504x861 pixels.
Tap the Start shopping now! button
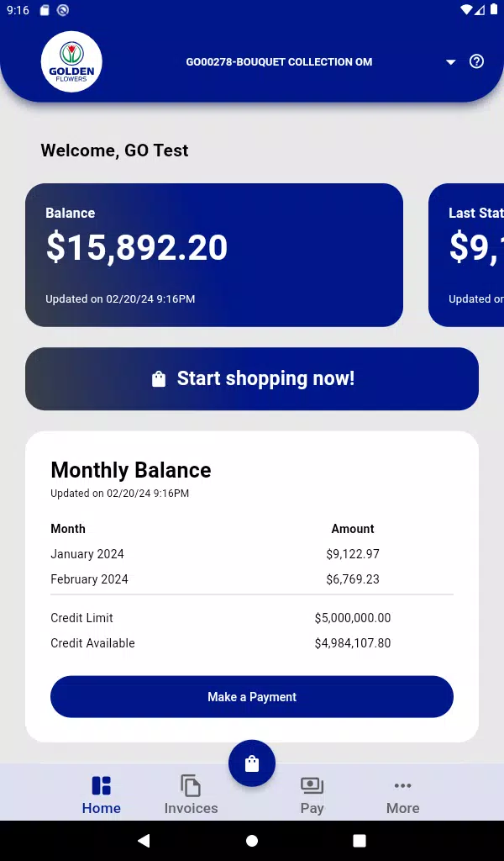tap(252, 379)
